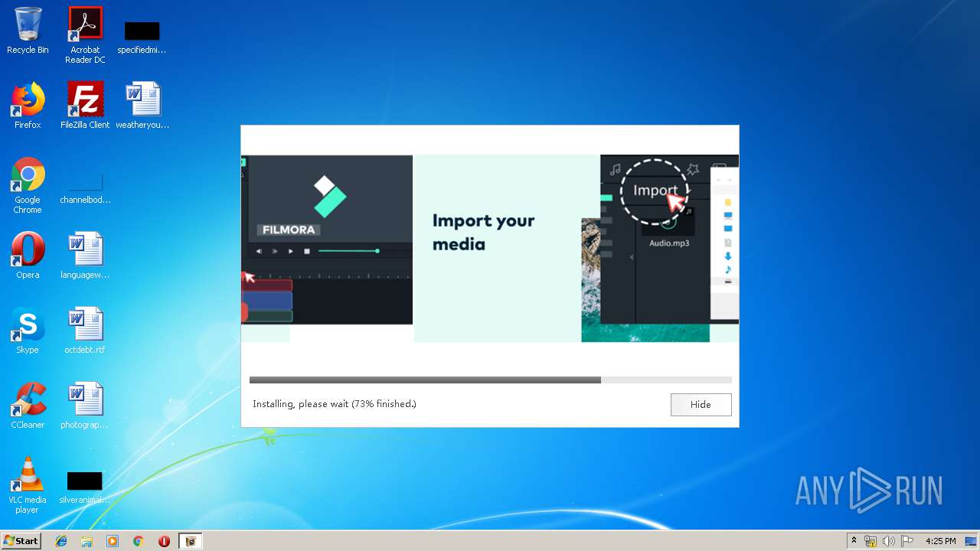Select the photograp... Word document
This screenshot has height=551, width=980.
click(x=85, y=406)
